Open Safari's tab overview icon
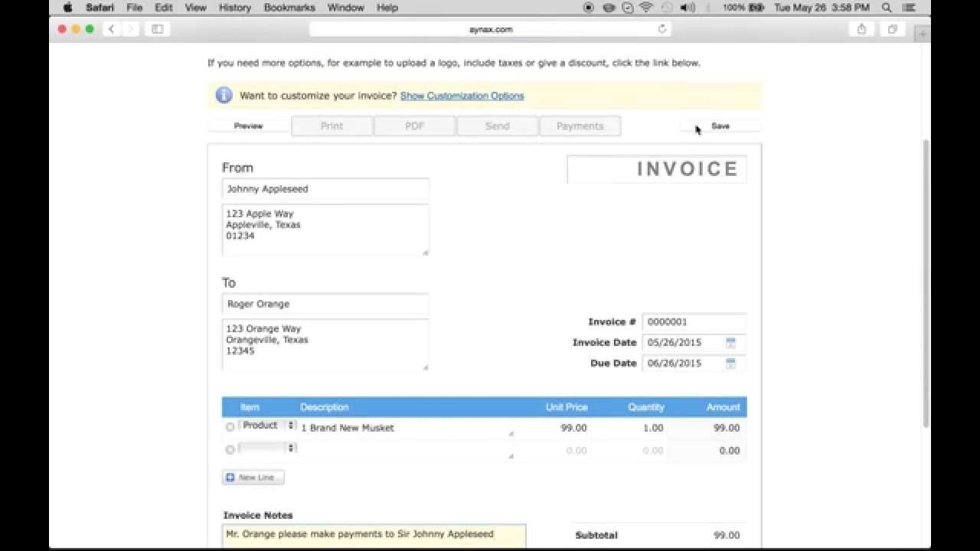 891,28
